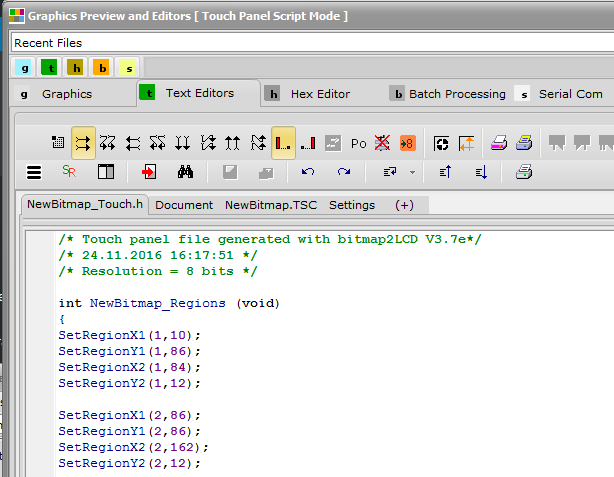Select right-to-left horizontal scan direction
This screenshot has width=614, height=477.
click(x=133, y=143)
